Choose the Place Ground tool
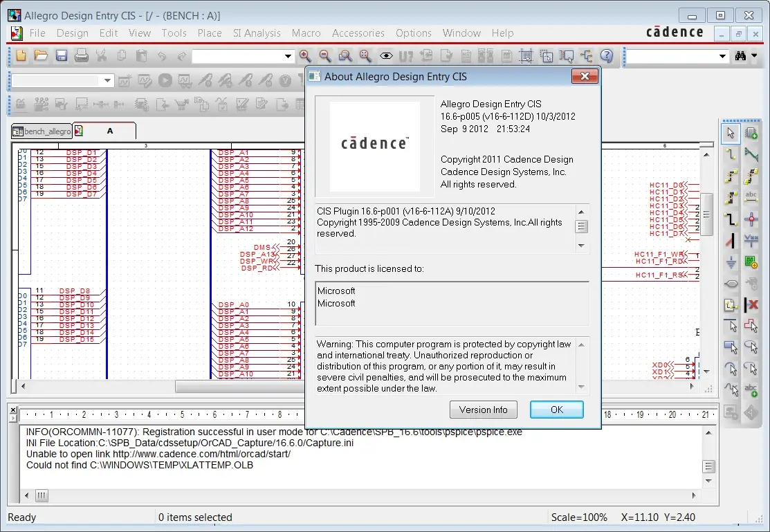770x532 pixels. click(x=731, y=263)
